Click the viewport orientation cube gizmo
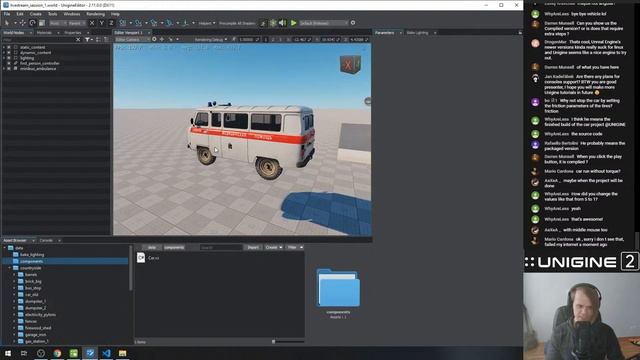 (x=350, y=64)
